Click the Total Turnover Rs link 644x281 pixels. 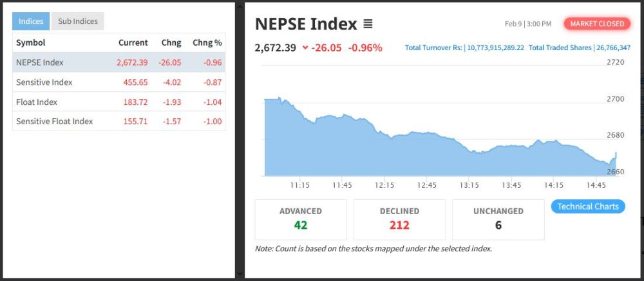[x=464, y=48]
